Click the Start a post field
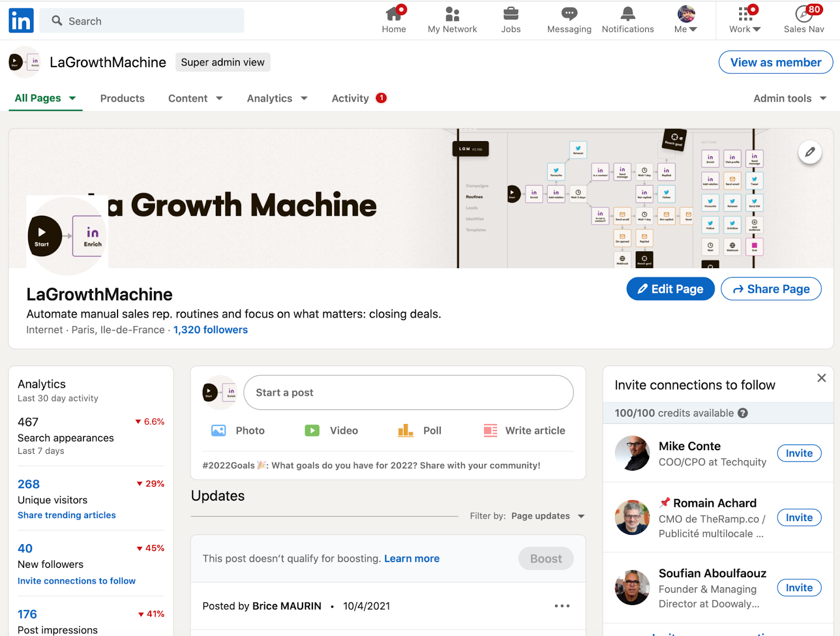 coord(408,393)
